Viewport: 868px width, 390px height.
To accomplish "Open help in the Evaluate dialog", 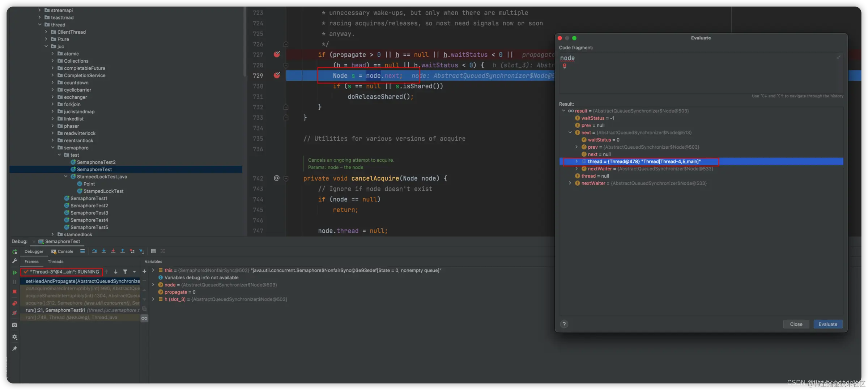I will (x=564, y=324).
